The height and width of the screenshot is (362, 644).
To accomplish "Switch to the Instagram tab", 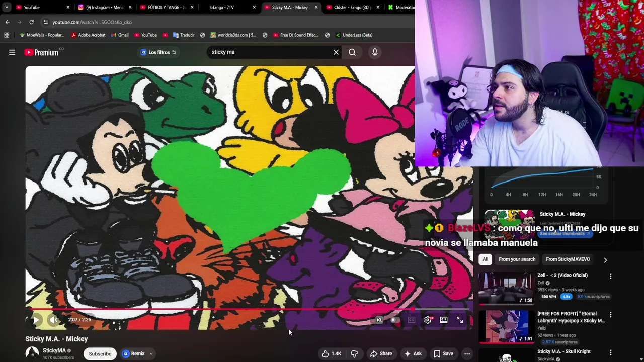I will click(x=104, y=7).
